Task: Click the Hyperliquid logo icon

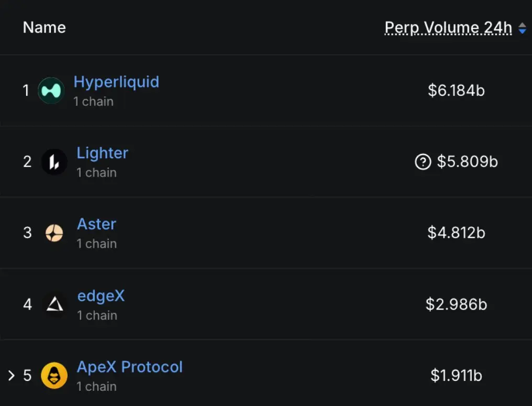Action: (51, 91)
